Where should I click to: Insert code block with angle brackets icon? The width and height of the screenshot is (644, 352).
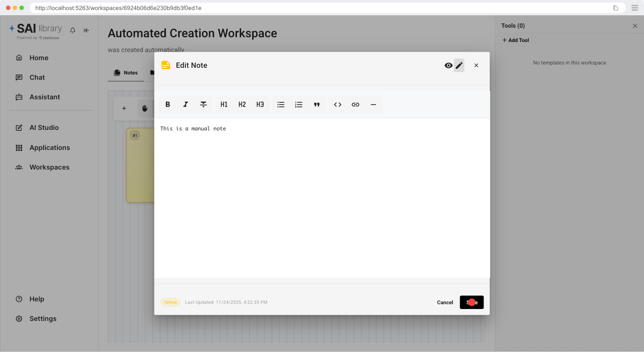click(338, 105)
